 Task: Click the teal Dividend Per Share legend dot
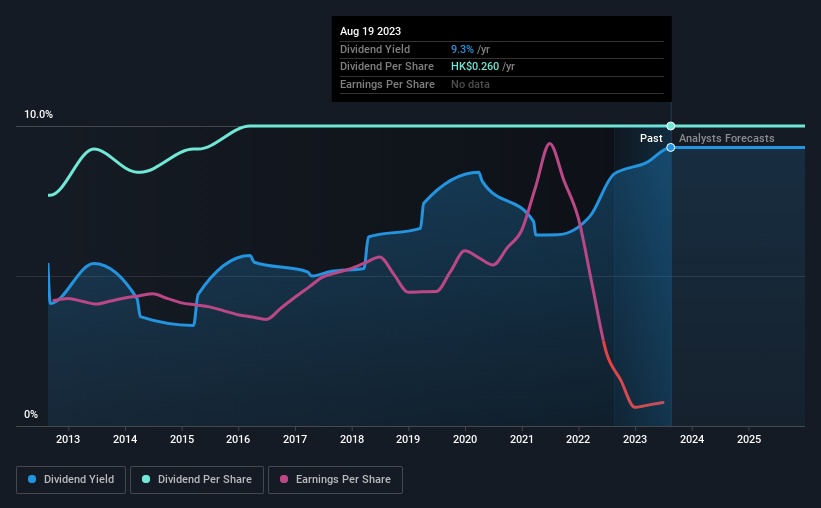click(x=146, y=479)
